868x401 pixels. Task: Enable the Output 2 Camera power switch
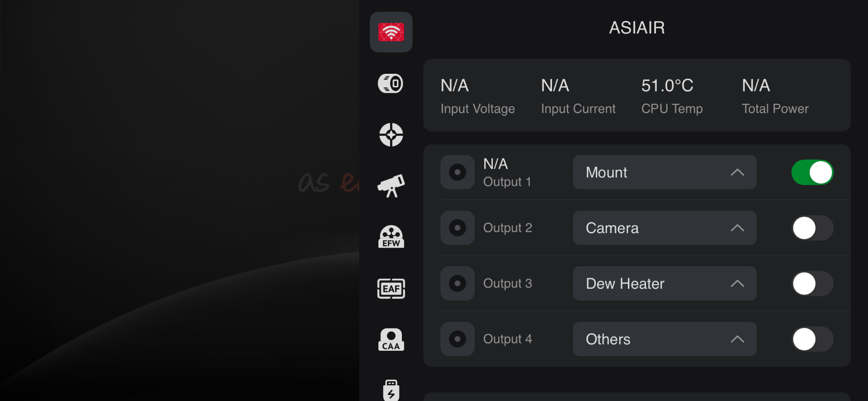tap(812, 228)
